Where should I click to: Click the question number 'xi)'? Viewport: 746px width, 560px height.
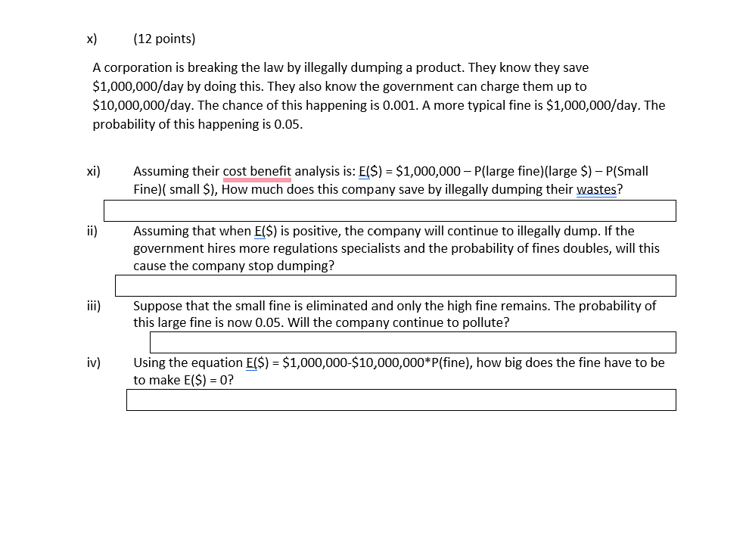click(x=93, y=171)
